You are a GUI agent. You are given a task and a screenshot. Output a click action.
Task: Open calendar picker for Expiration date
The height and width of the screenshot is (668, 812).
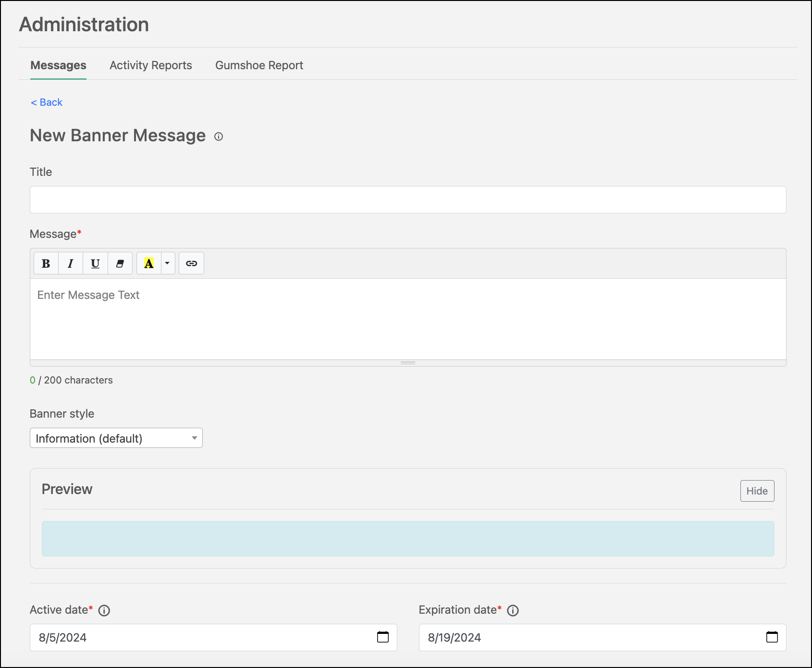[x=772, y=637]
